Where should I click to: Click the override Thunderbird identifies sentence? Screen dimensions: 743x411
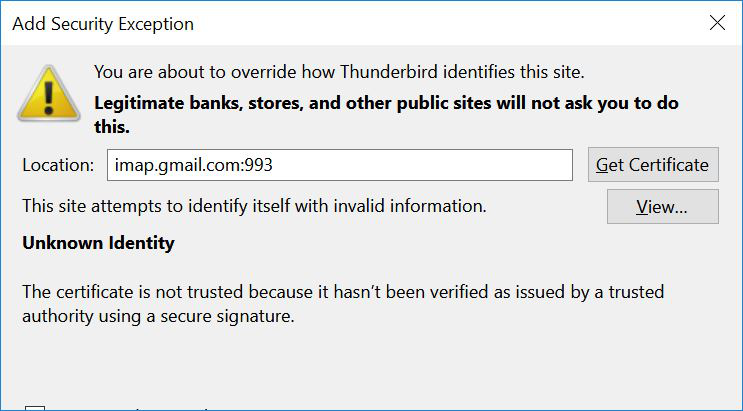pyautogui.click(x=339, y=72)
